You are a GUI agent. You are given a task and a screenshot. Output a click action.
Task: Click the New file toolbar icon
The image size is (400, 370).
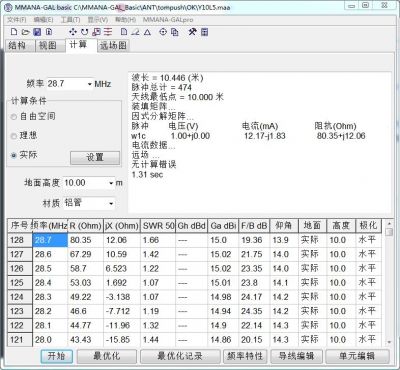pyautogui.click(x=14, y=32)
